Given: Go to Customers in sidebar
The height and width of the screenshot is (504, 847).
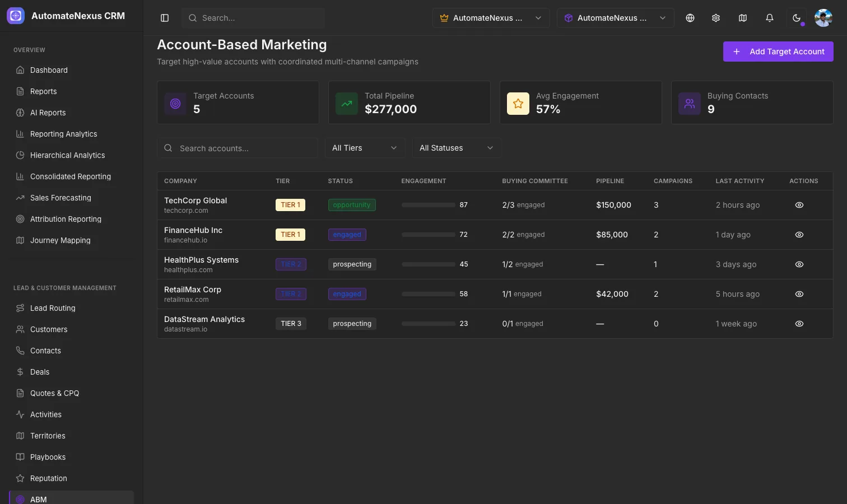Looking at the screenshot, I should [x=71, y=329].
